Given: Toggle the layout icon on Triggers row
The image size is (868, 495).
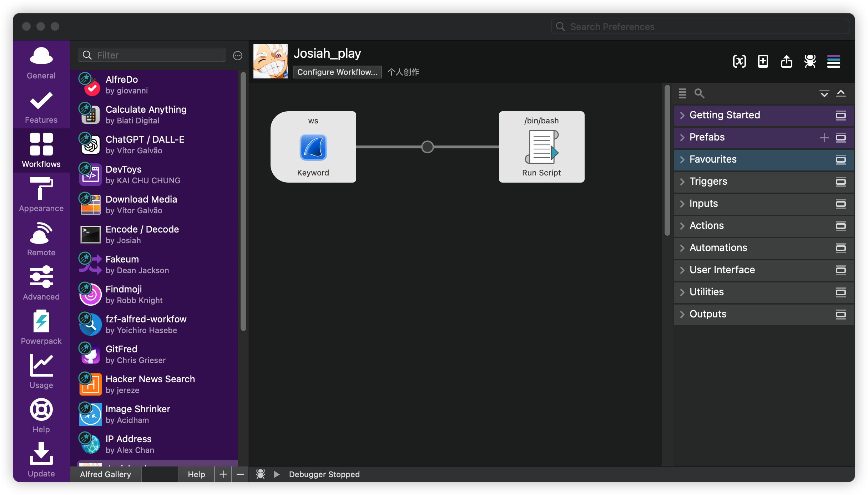Looking at the screenshot, I should pyautogui.click(x=841, y=182).
